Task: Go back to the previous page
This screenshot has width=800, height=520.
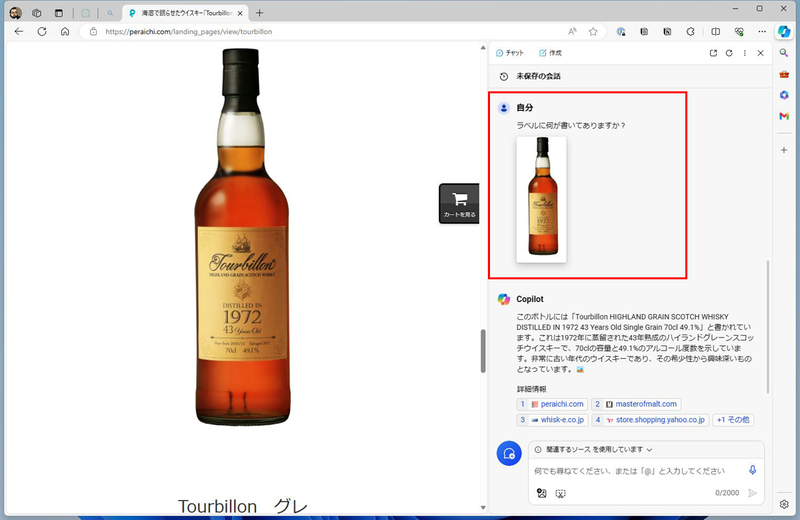Action: 19,32
